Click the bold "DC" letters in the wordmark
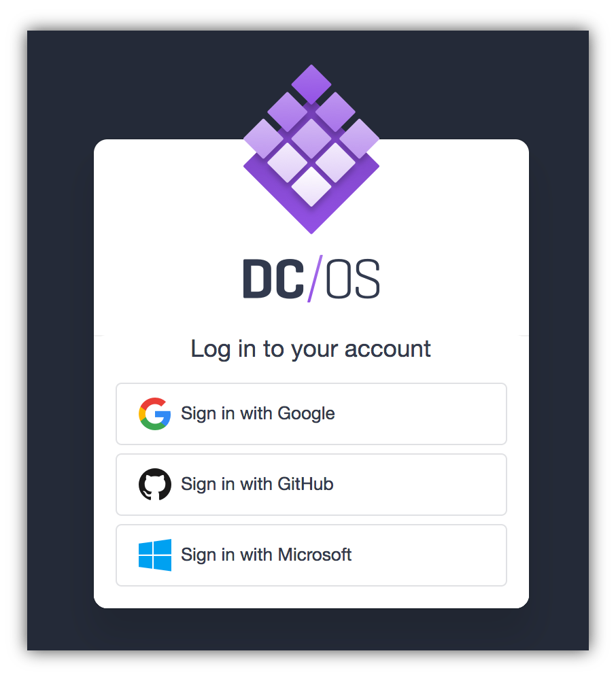The image size is (616, 681). click(273, 279)
